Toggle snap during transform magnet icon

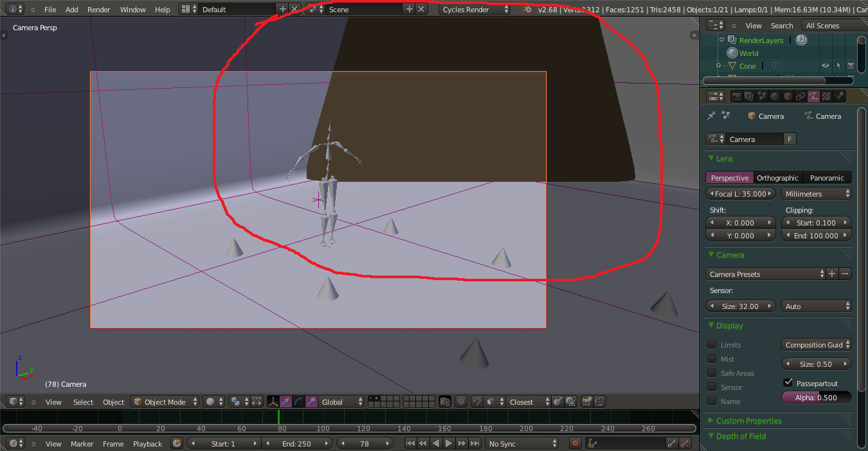tap(477, 402)
